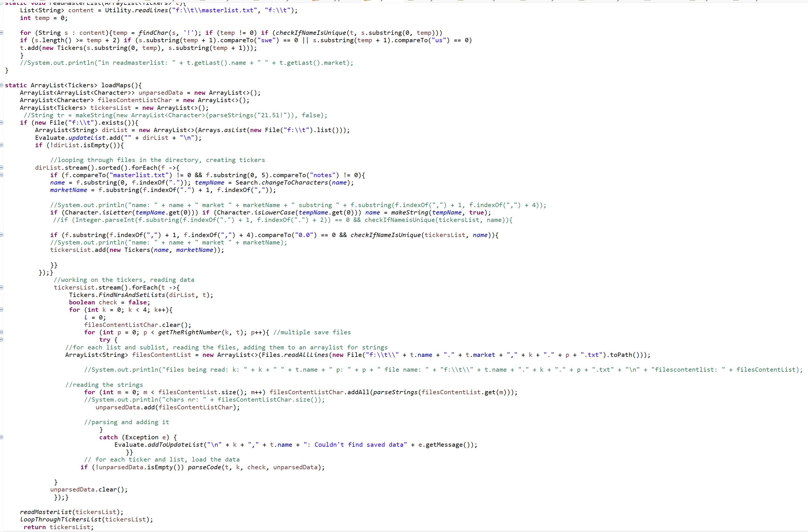808x532 pixels.
Task: Collapse the 'for (int k = 0' loop
Action: (x=2, y=310)
